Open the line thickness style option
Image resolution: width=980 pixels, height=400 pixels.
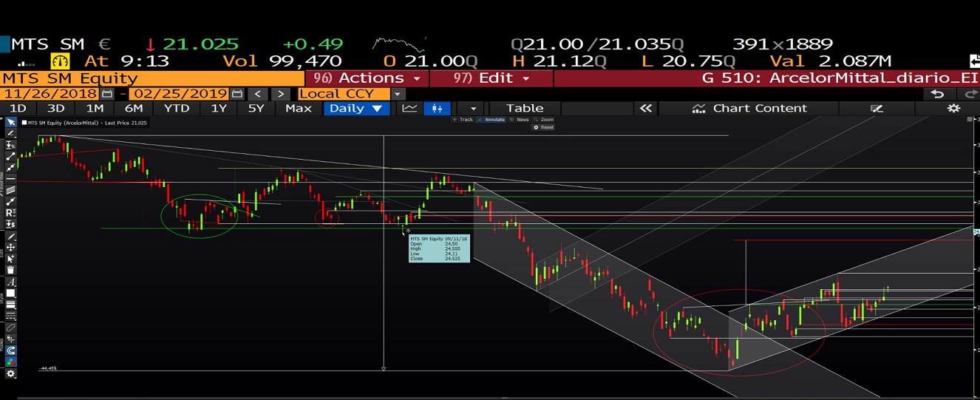pos(10,305)
